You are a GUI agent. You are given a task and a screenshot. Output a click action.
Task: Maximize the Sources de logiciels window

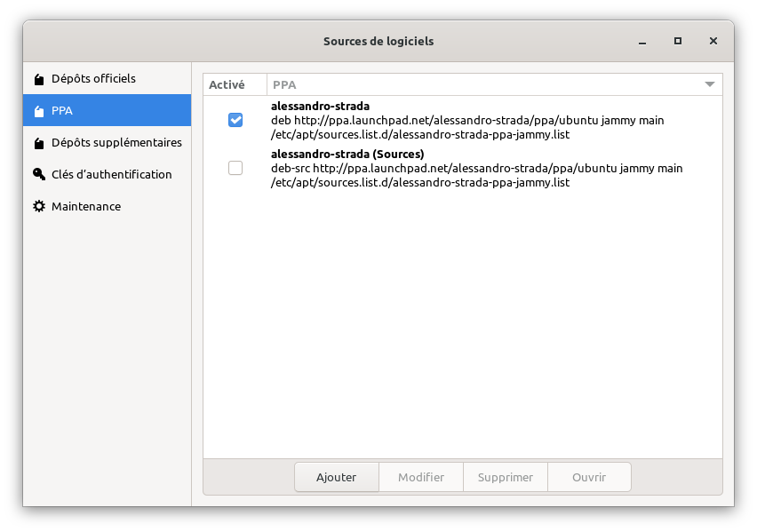pyautogui.click(x=678, y=41)
